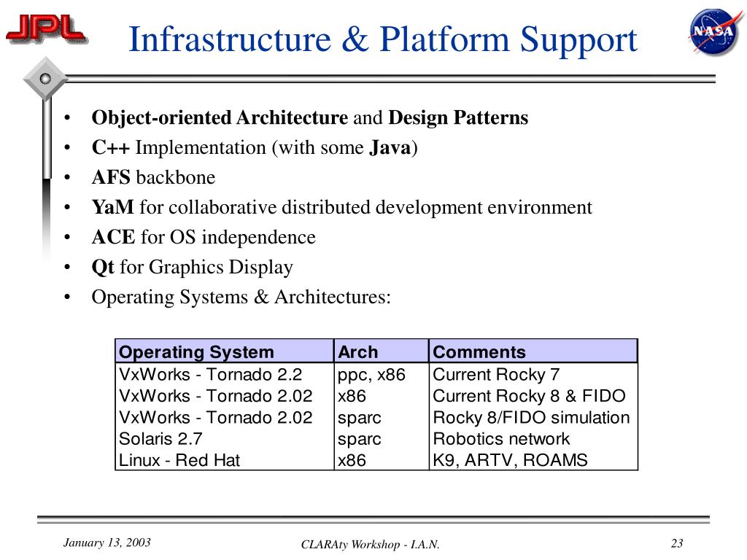The image size is (747, 560).
Task: Click the 'C++ Implementation (with some Java)' bullet
Action: tap(255, 147)
